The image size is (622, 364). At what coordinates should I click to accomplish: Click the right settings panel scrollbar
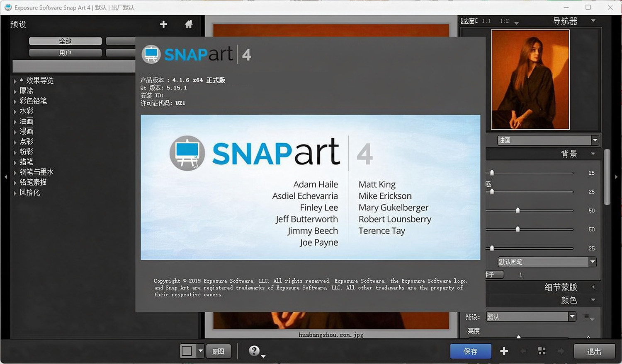pyautogui.click(x=607, y=177)
